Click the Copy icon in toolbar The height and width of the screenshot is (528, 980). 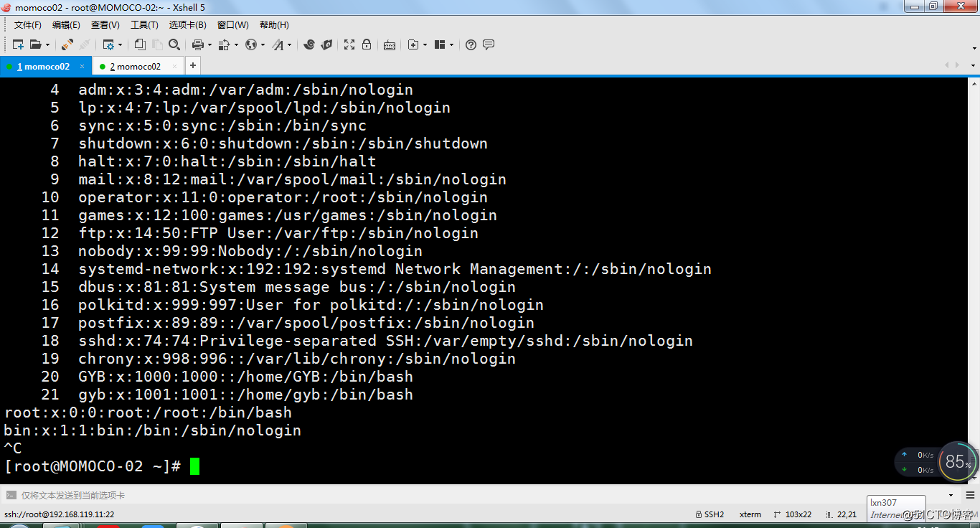(140, 44)
